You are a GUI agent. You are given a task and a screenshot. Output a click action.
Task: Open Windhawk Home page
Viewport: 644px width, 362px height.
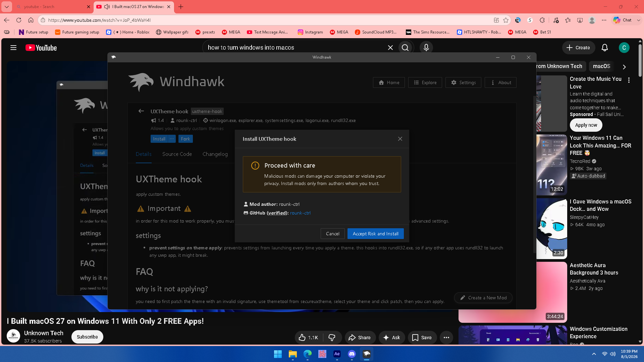click(x=389, y=82)
